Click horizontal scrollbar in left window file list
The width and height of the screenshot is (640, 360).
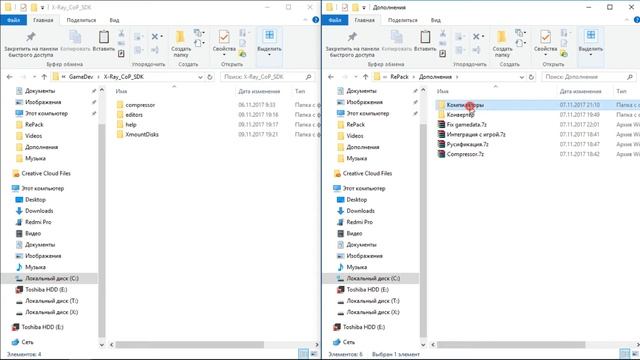pyautogui.click(x=189, y=345)
